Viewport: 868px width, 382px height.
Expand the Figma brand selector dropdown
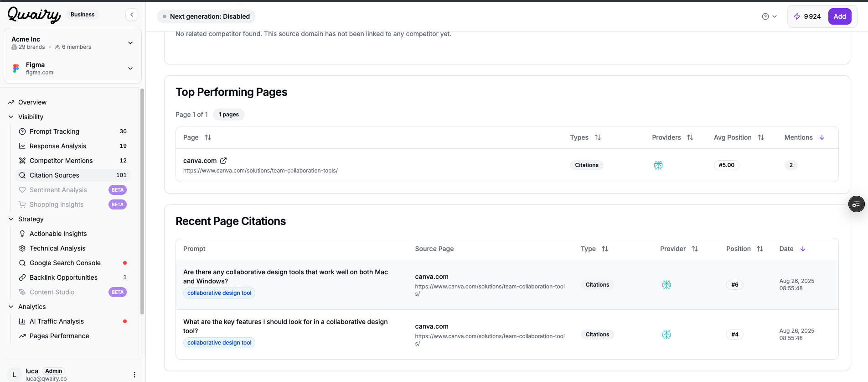coord(130,68)
